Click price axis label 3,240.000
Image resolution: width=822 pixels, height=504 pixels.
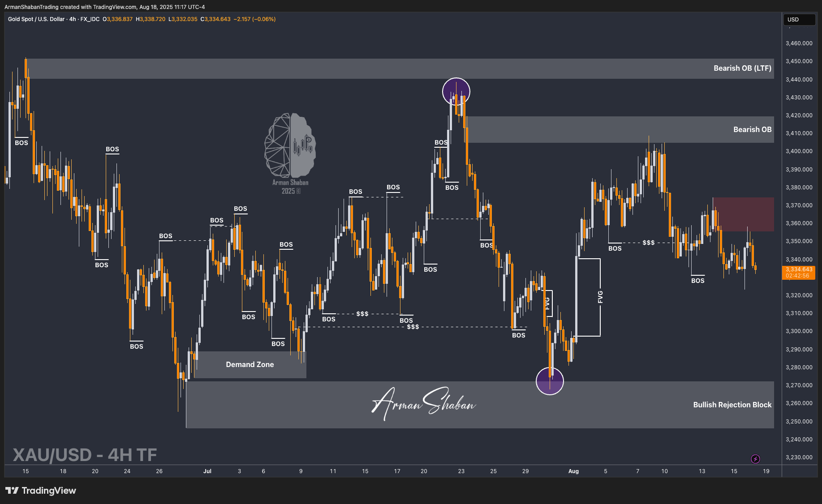[799, 440]
